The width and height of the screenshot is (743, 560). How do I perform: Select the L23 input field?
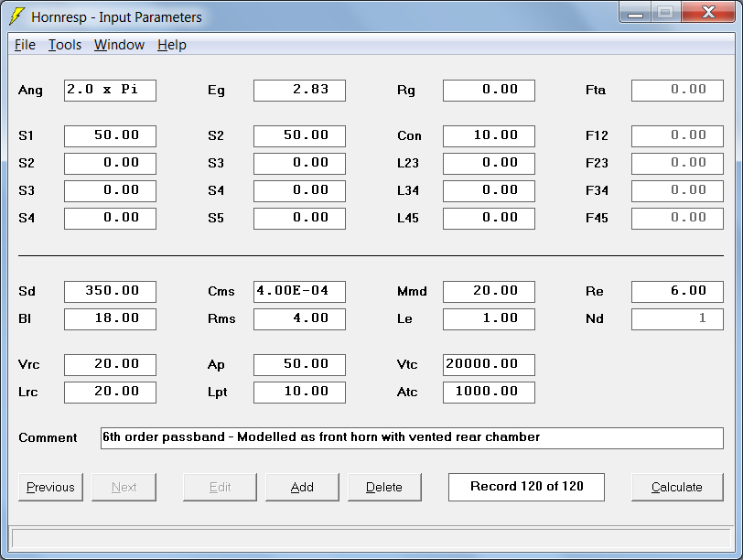coord(489,164)
